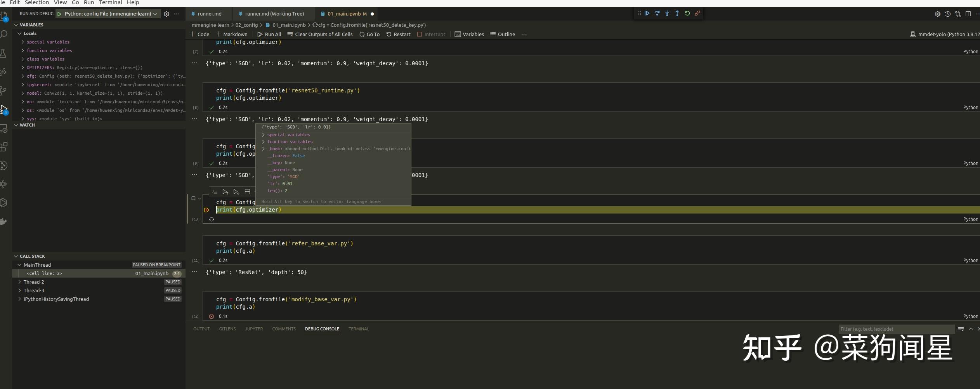The height and width of the screenshot is (389, 980).
Task: Open launch.json via the debug gear icon
Action: [167, 14]
